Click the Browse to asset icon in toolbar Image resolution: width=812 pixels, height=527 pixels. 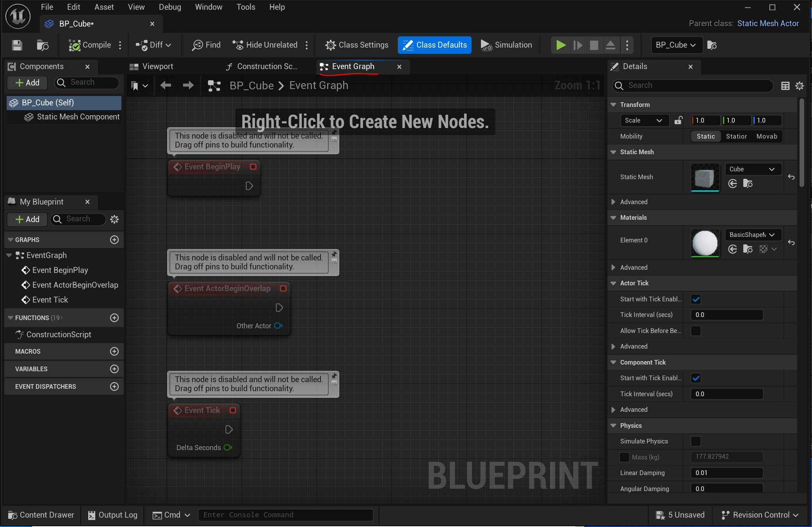tap(43, 45)
